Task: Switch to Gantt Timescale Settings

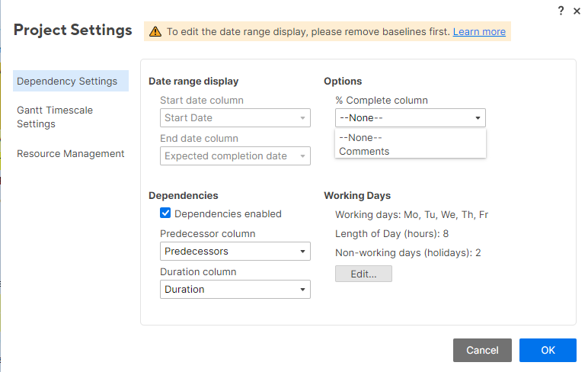Action: (55, 117)
